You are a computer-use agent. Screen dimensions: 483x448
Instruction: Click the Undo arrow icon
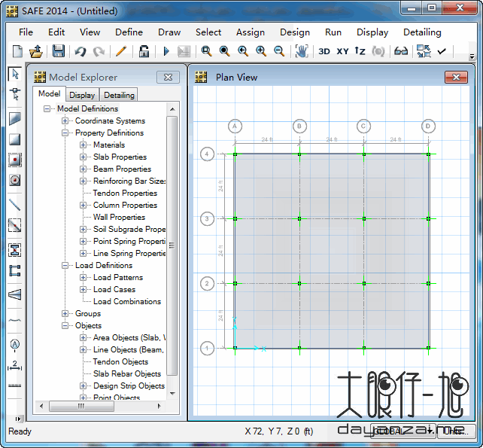pos(80,51)
